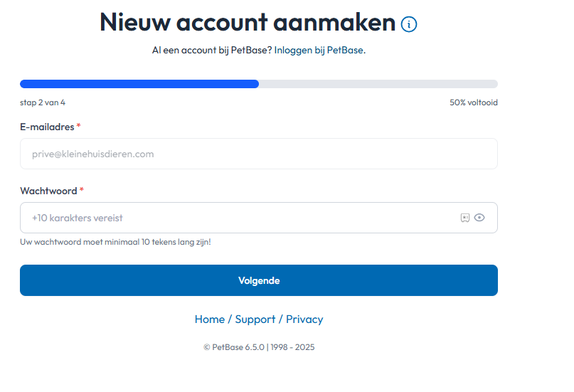
Task: Open the password manager key icon
Action: point(464,218)
